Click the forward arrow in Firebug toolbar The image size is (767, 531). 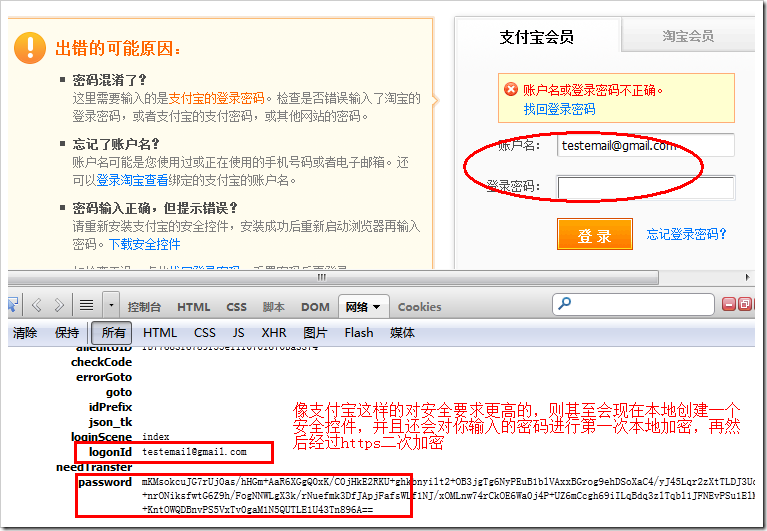[x=60, y=305]
